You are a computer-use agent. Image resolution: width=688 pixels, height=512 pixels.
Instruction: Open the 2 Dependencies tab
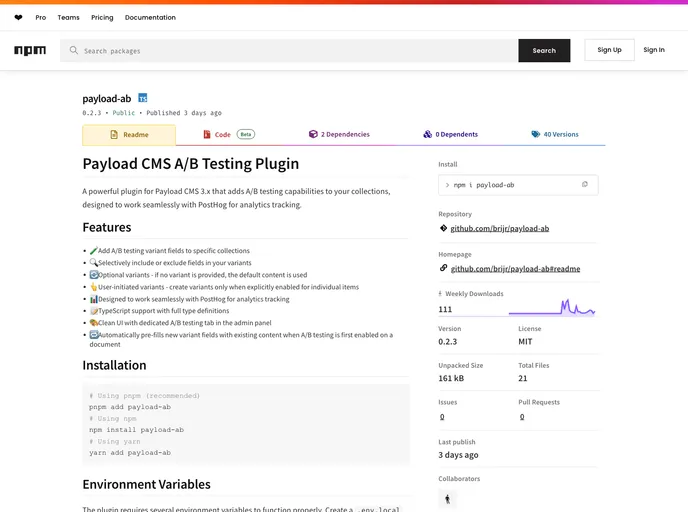point(339,134)
